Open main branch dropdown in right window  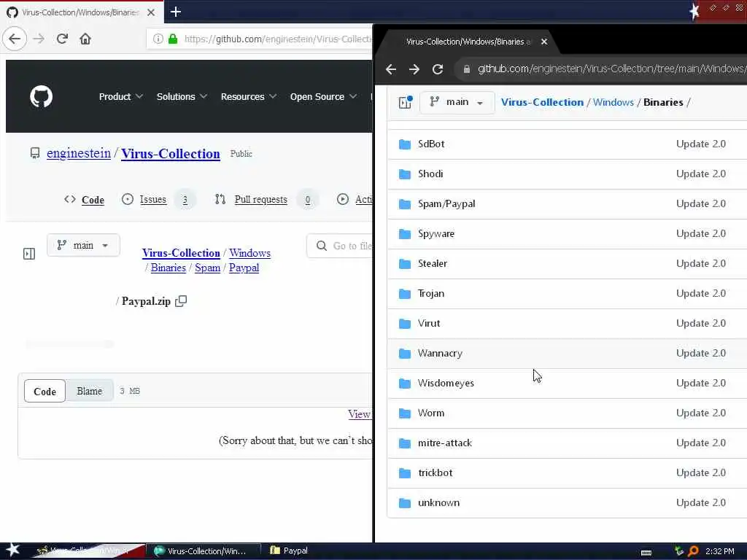(x=457, y=102)
